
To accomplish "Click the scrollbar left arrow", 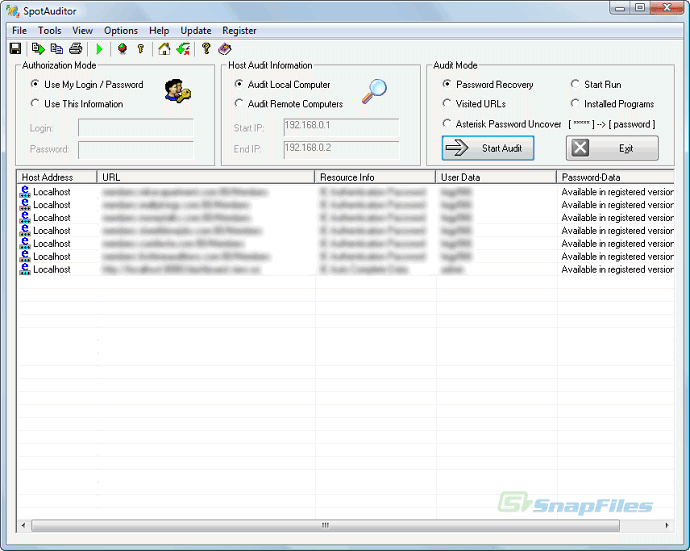I will click(x=24, y=525).
